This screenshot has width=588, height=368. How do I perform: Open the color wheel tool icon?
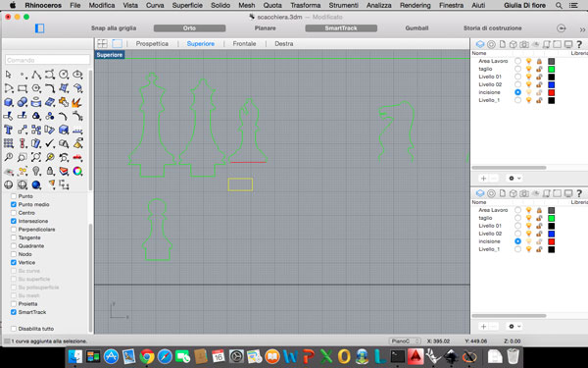77,171
